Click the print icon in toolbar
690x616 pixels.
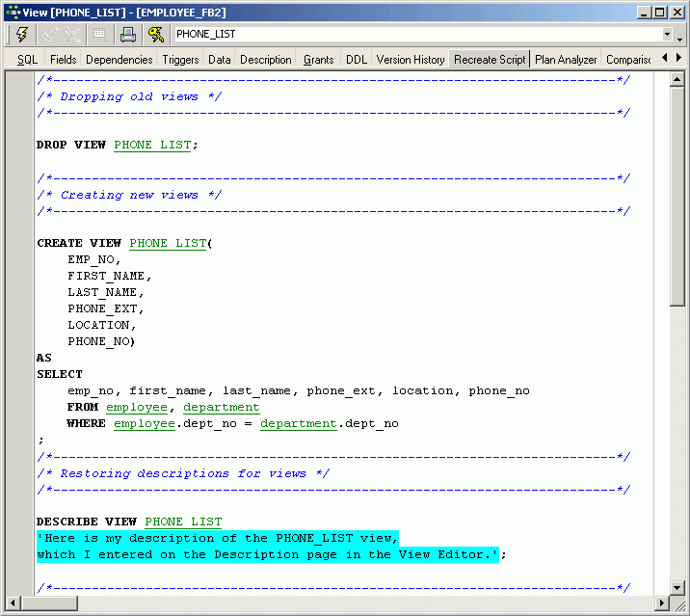coord(127,35)
